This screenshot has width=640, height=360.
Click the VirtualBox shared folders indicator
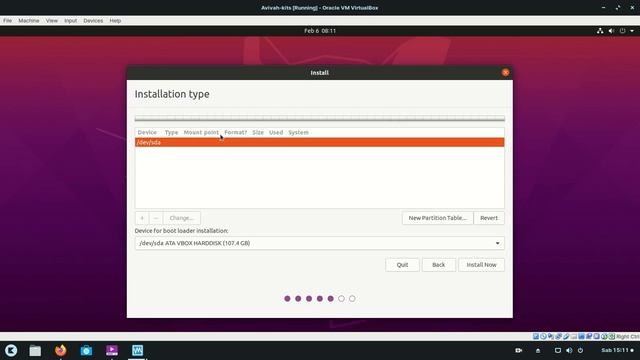(573, 336)
